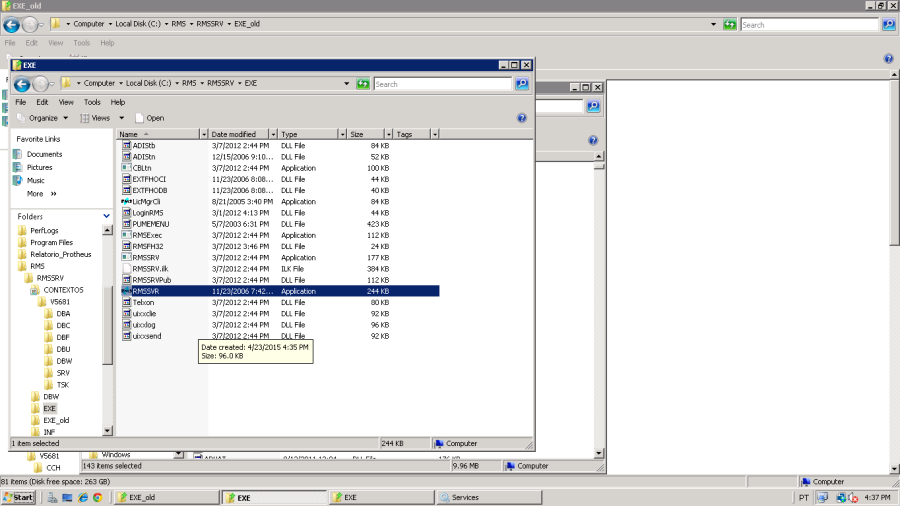900x506 pixels.
Task: Click More favorite links
Action: point(41,194)
